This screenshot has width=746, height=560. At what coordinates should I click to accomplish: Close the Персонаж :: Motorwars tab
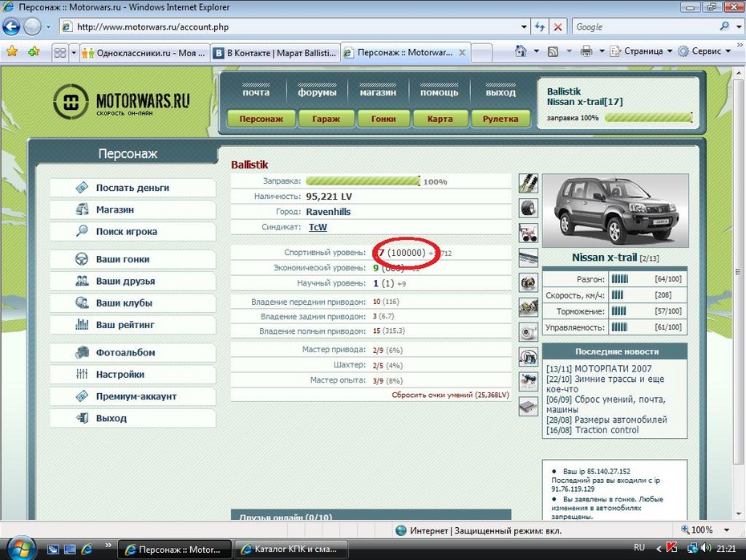462,52
